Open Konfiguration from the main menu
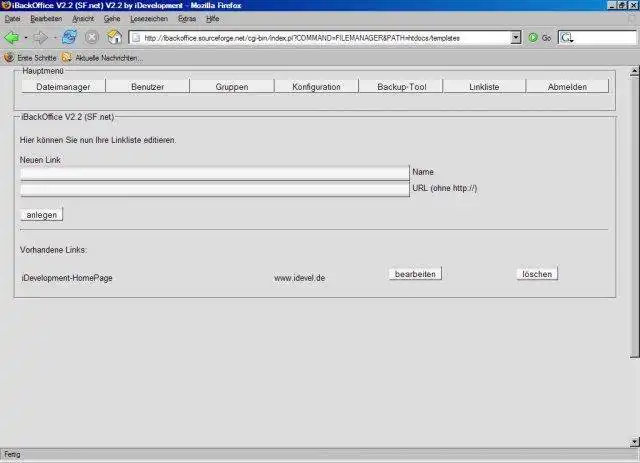The height and width of the screenshot is (463, 640). click(x=316, y=87)
